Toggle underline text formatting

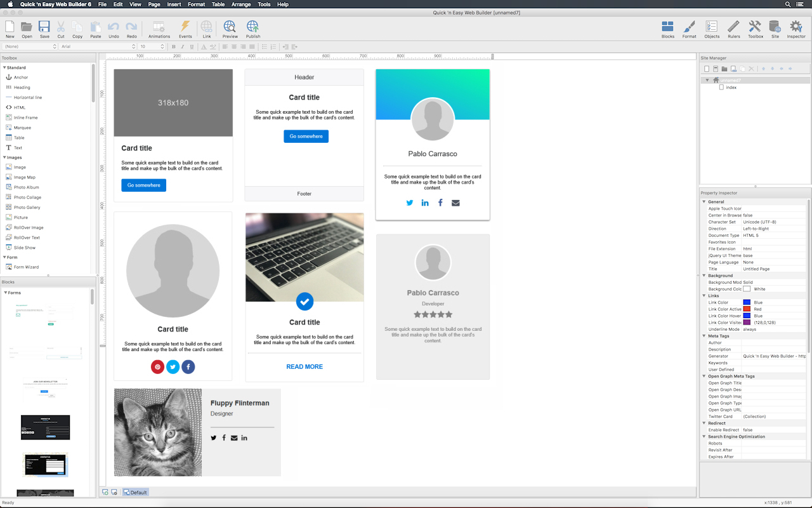(x=192, y=47)
